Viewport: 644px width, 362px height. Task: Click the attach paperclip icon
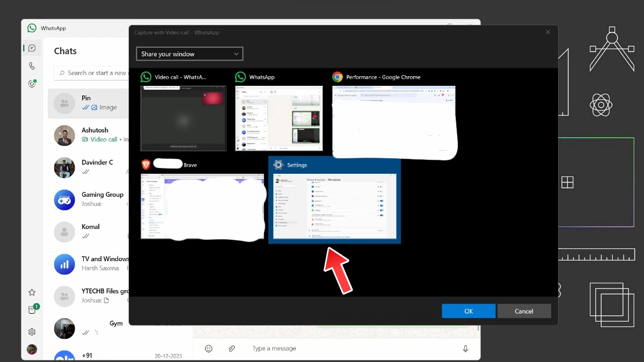click(x=232, y=349)
